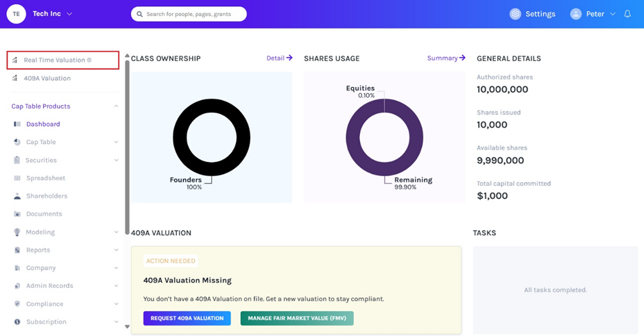644x336 pixels.
Task: Open notifications bell icon
Action: [627, 14]
